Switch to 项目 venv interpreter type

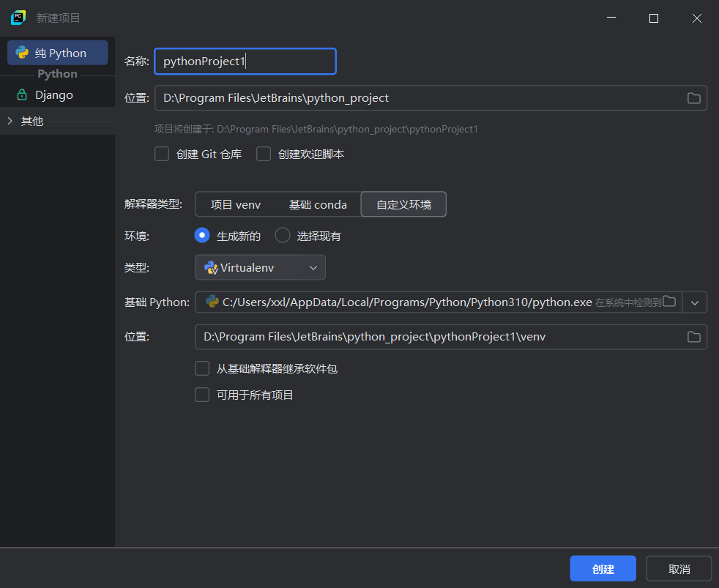point(236,204)
